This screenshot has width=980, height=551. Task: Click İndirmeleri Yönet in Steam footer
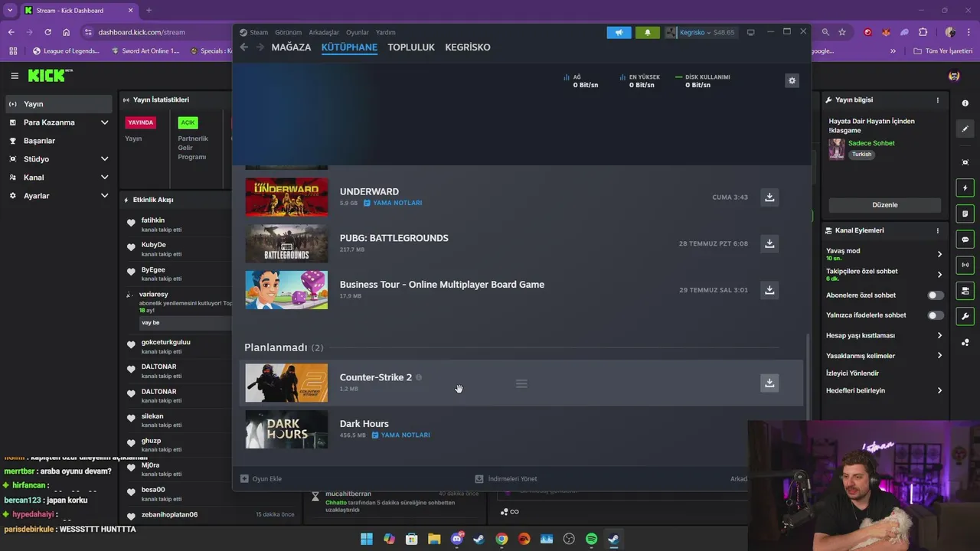click(506, 479)
